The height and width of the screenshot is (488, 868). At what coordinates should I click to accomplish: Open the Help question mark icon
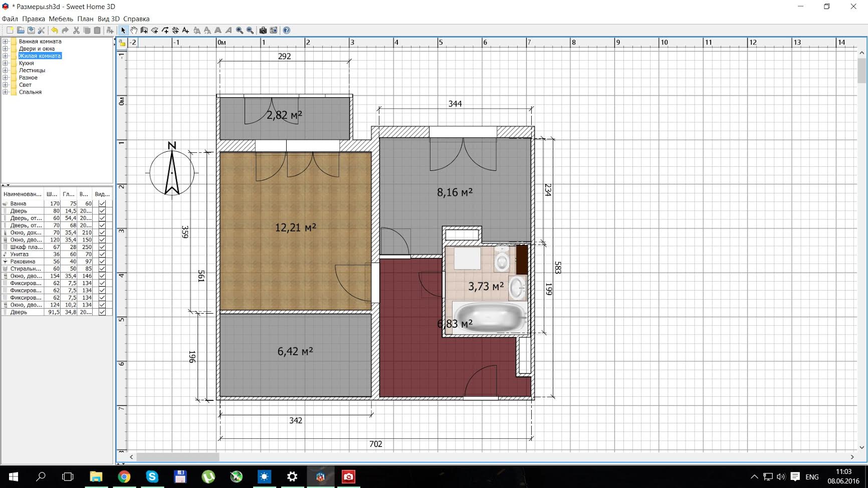286,31
